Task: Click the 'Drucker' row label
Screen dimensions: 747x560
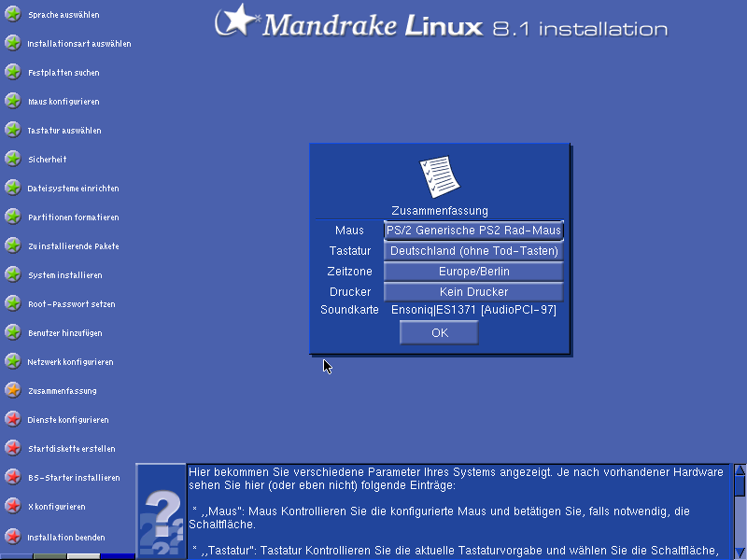Action: pos(349,292)
